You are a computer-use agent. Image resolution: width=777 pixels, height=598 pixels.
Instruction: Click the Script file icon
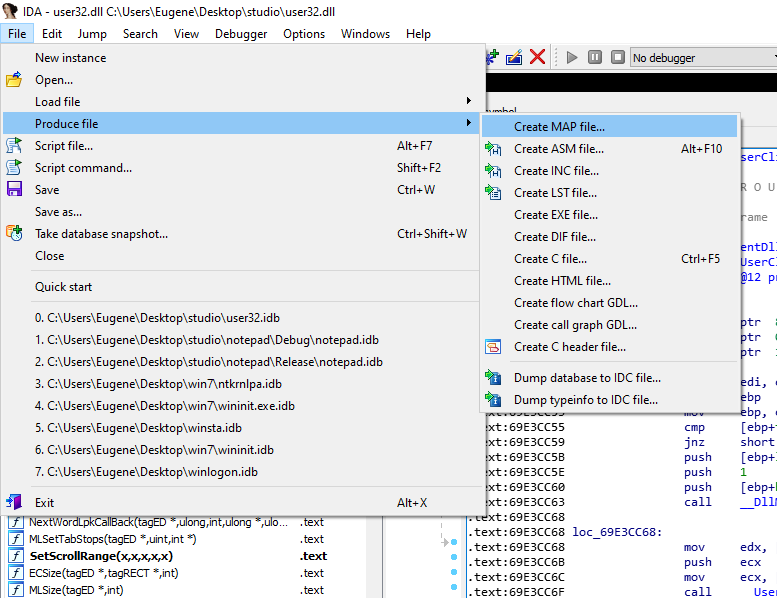tap(14, 146)
